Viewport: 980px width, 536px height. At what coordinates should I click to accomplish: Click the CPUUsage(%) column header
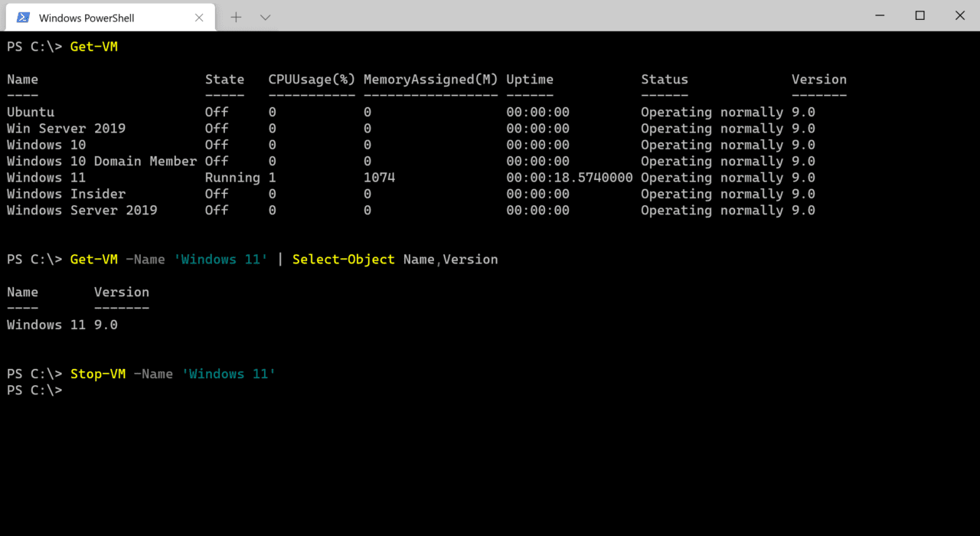(x=312, y=80)
